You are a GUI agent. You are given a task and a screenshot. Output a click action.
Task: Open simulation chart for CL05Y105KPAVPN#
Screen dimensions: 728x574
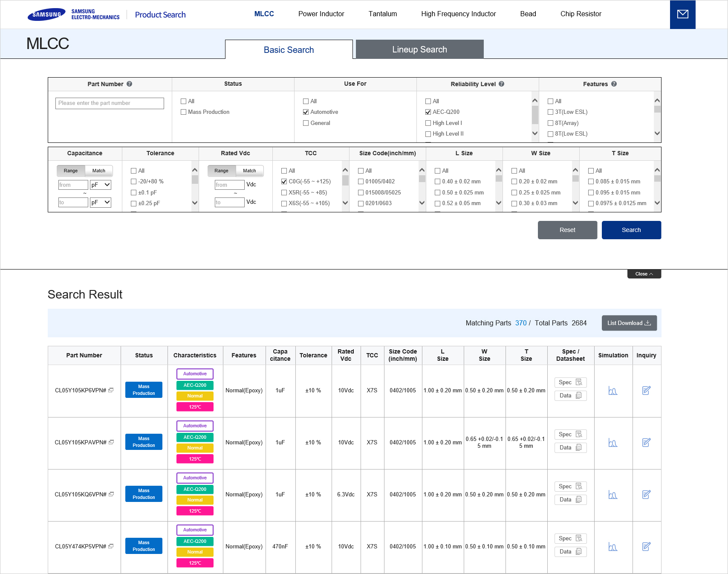[x=613, y=443]
